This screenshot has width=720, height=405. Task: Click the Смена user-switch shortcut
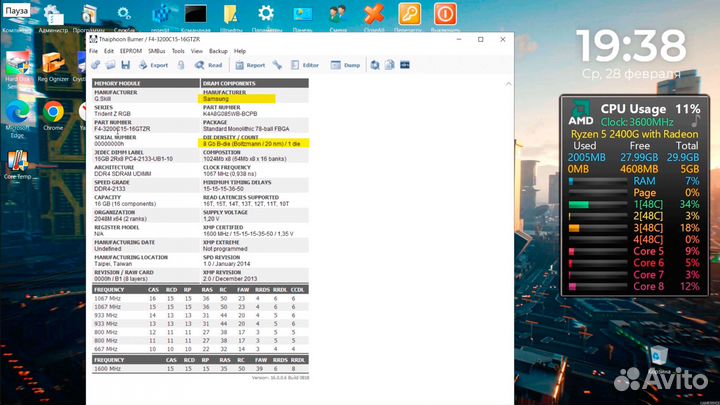point(338,18)
